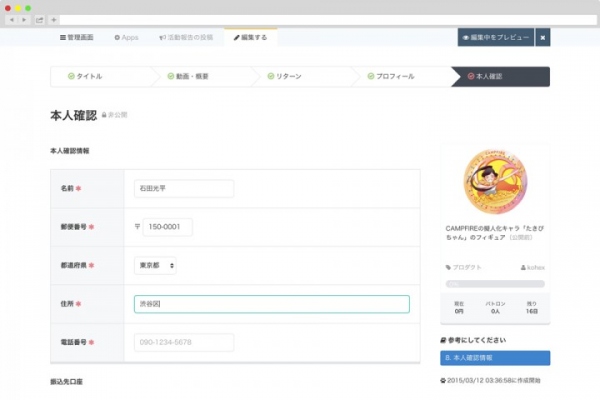This screenshot has height=400, width=600.
Task: Click the 編集中をプレビュー button
Action: pyautogui.click(x=496, y=38)
